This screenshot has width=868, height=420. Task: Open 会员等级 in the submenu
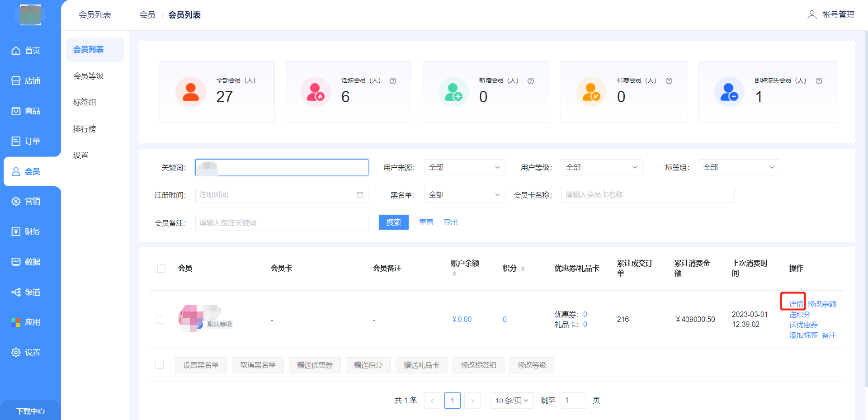(89, 76)
